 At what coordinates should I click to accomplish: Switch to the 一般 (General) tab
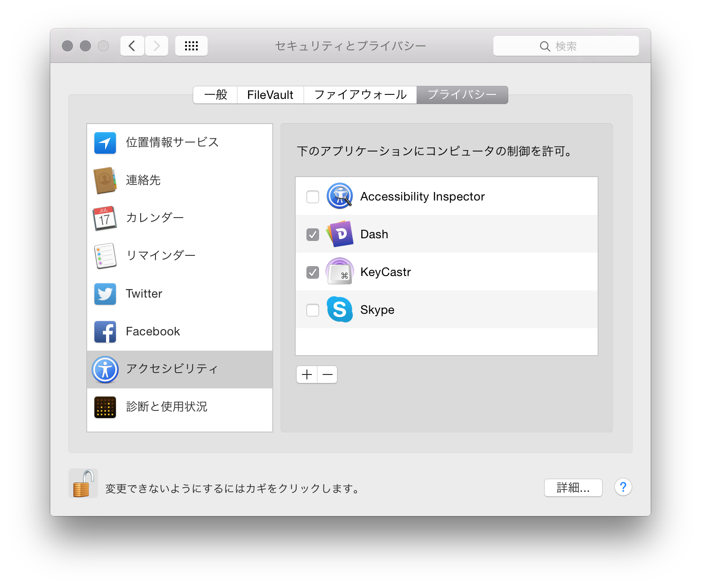215,95
